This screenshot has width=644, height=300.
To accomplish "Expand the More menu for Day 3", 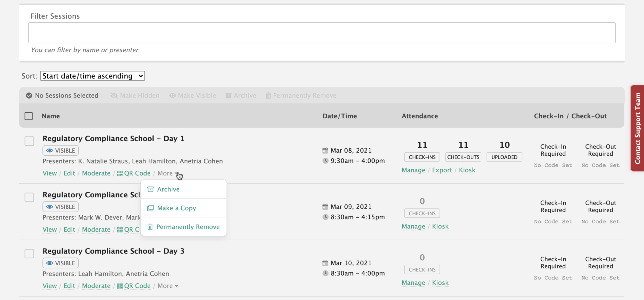I will 168,286.
